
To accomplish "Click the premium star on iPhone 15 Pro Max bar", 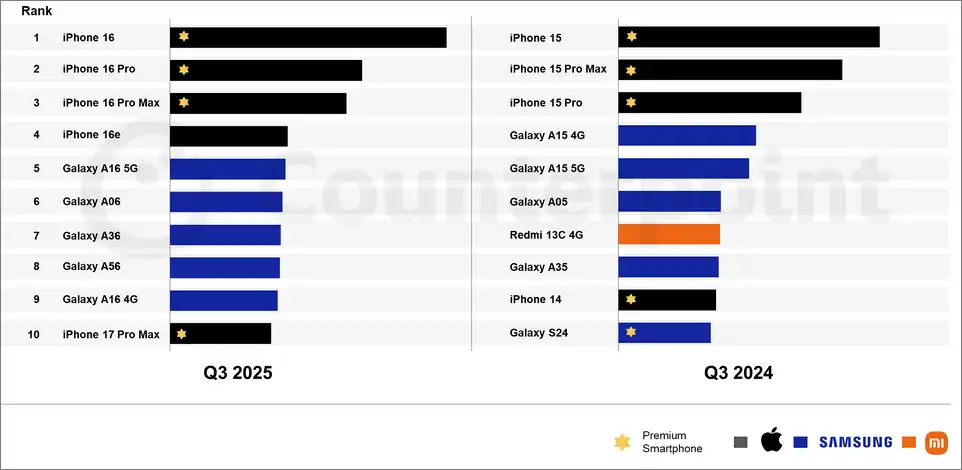I will click(631, 70).
